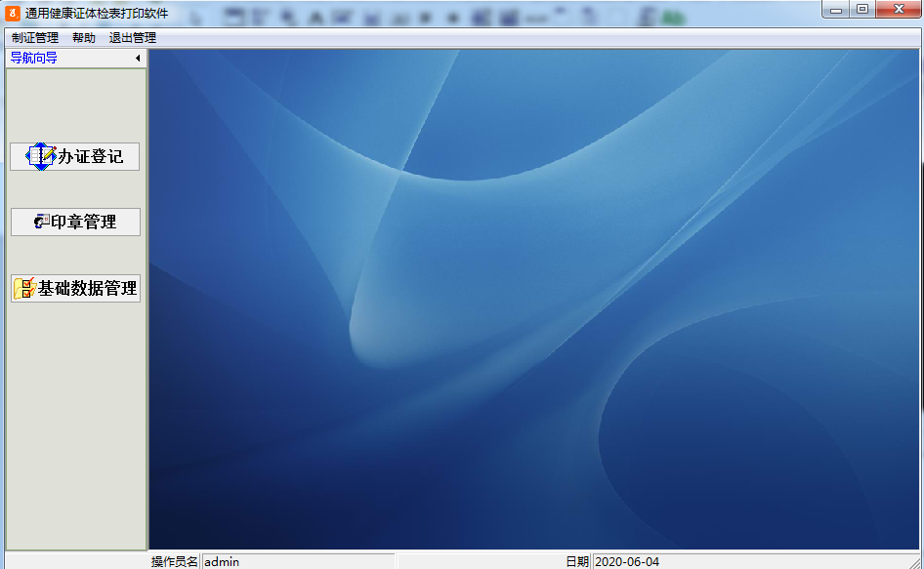The height and width of the screenshot is (569, 924).
Task: Click the blue wallpaper workspace area
Action: (x=534, y=300)
